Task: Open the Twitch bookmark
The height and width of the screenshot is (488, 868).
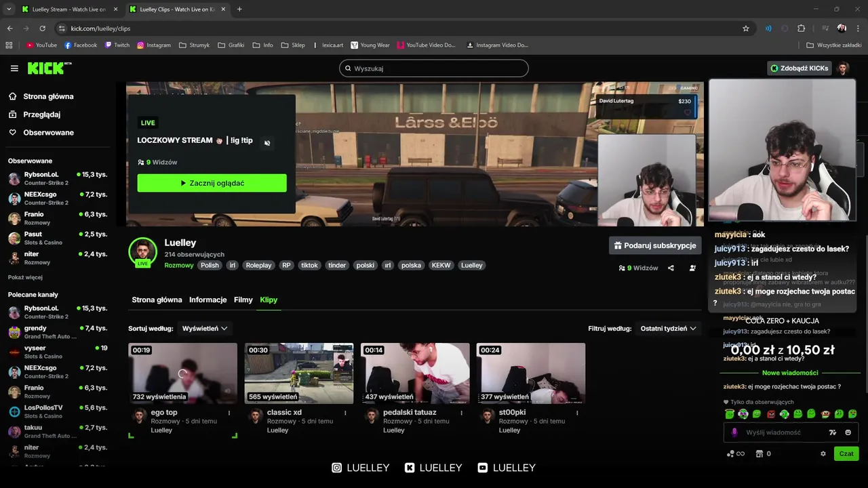Action: coord(117,45)
